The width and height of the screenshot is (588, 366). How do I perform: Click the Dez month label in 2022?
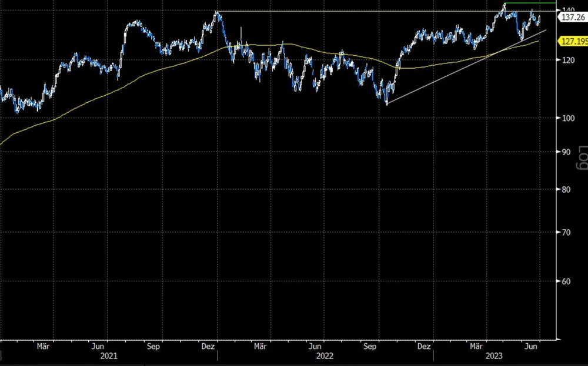tap(424, 345)
